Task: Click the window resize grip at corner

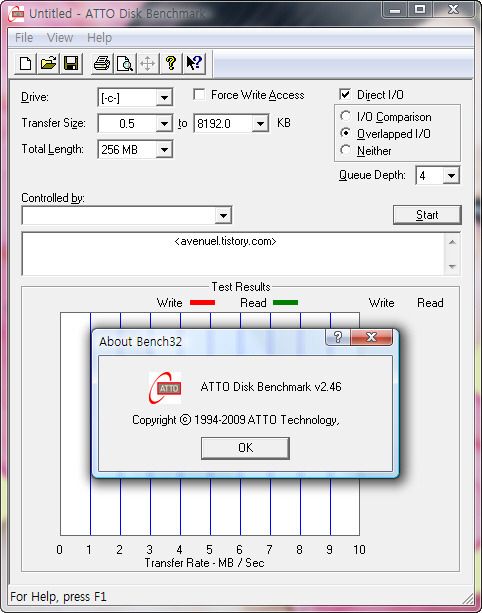Action: click(468, 598)
